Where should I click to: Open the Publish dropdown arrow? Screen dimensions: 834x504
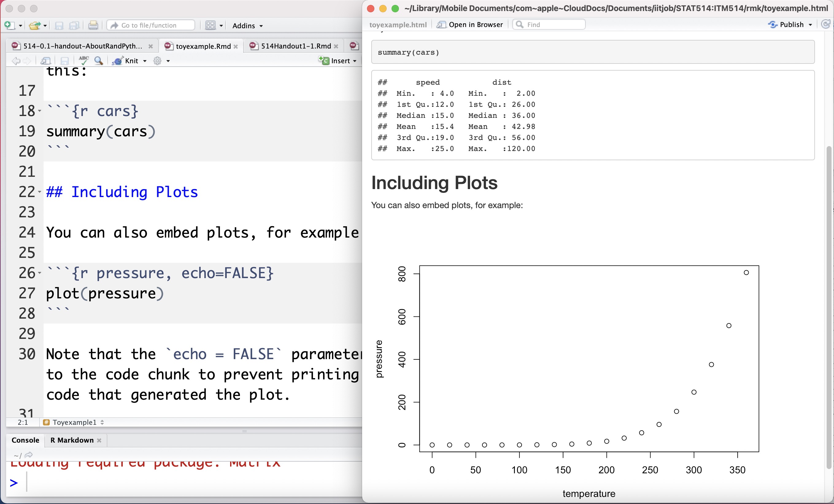click(810, 25)
